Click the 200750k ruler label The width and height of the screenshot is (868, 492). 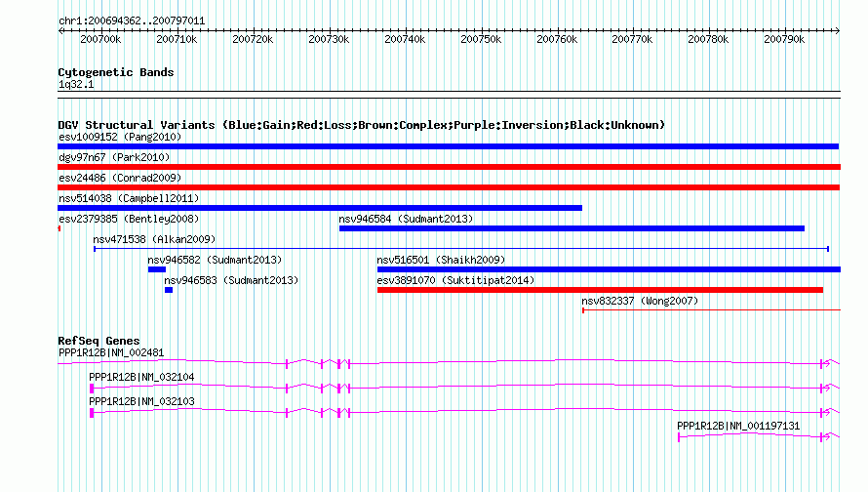481,39
